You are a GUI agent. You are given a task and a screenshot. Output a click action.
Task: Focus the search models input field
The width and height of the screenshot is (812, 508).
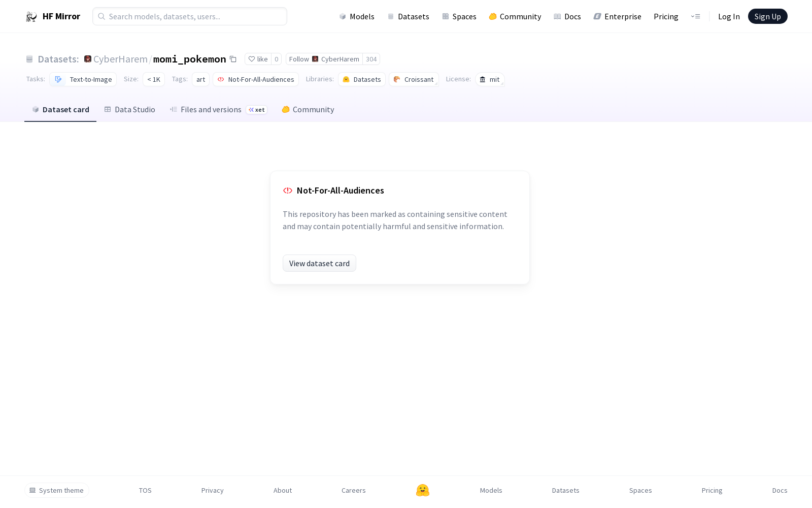(190, 16)
